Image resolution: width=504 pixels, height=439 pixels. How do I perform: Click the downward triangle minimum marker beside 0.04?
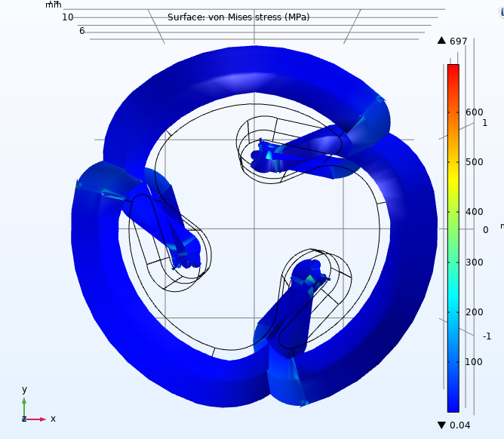[442, 427]
